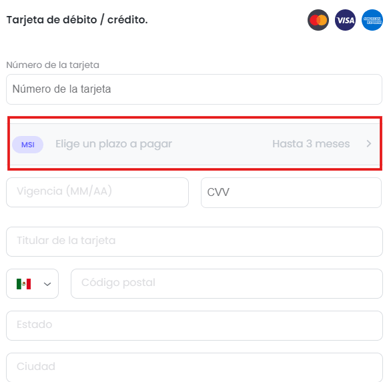Click the 'Vigencia (MM/AA)' field

pyautogui.click(x=97, y=192)
